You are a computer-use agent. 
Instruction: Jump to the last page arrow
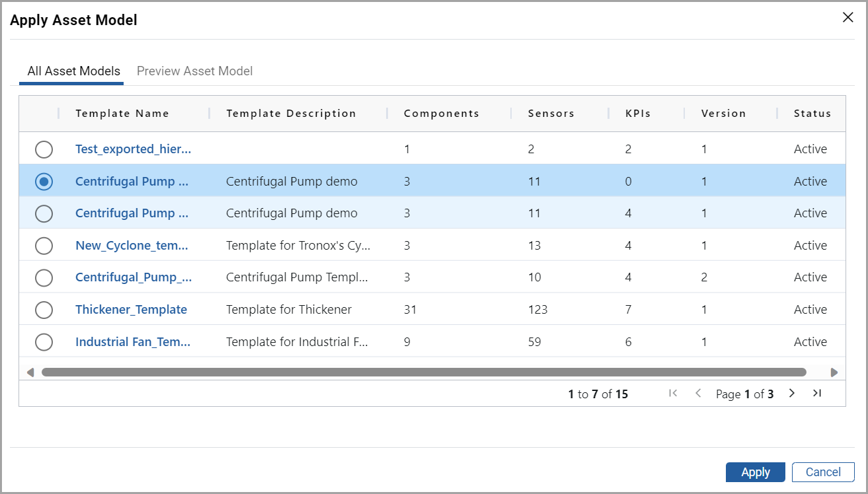click(x=817, y=394)
